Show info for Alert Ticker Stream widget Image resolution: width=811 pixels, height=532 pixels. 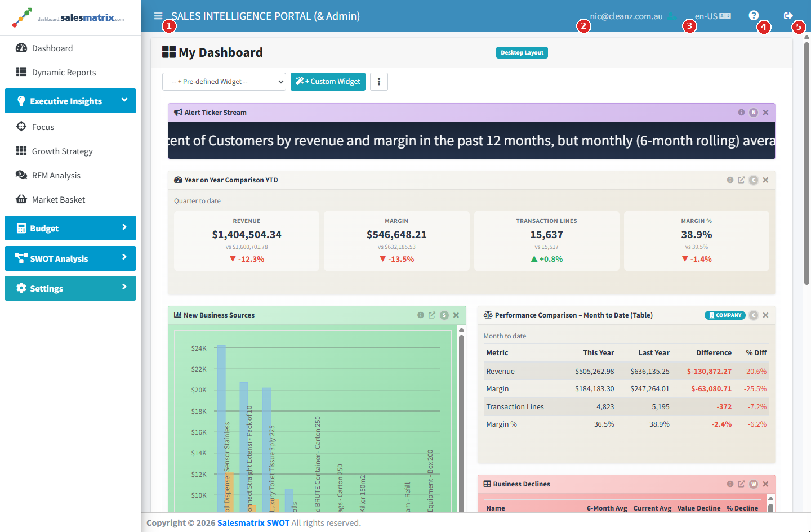741,113
